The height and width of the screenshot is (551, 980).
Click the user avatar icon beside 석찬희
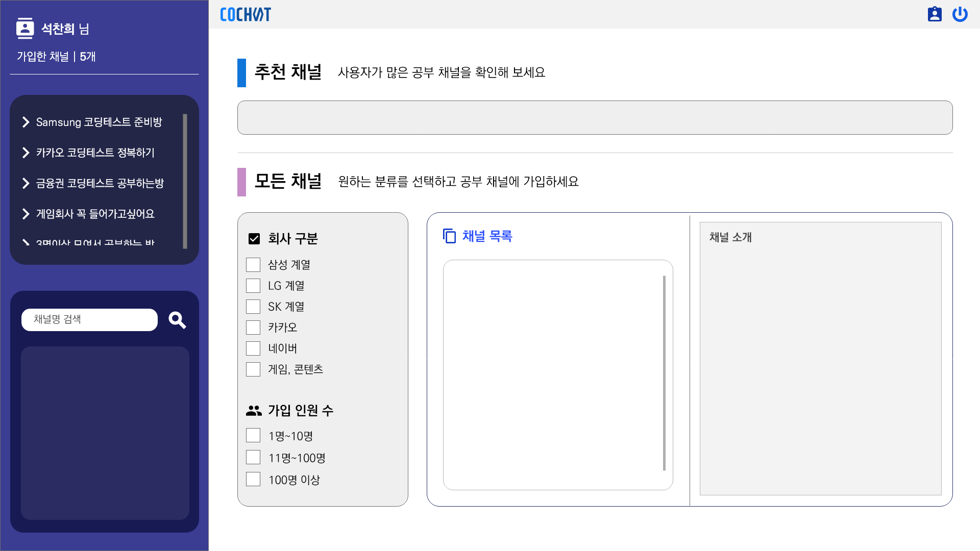point(25,29)
